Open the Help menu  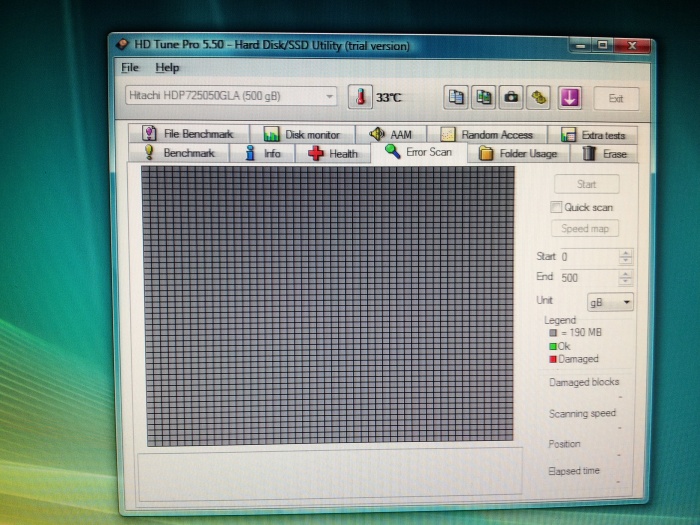167,68
